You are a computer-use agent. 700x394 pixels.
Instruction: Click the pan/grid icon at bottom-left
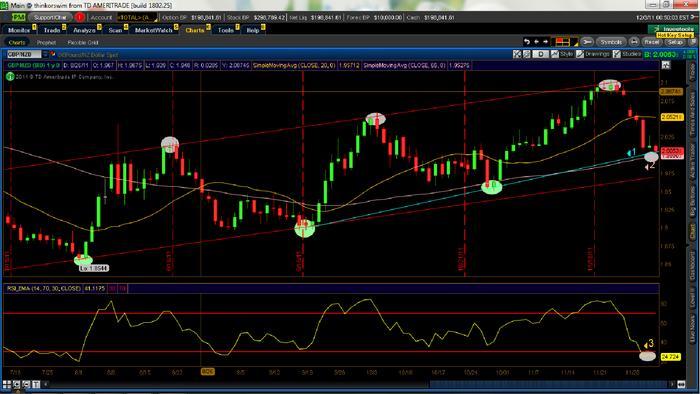pos(6,384)
